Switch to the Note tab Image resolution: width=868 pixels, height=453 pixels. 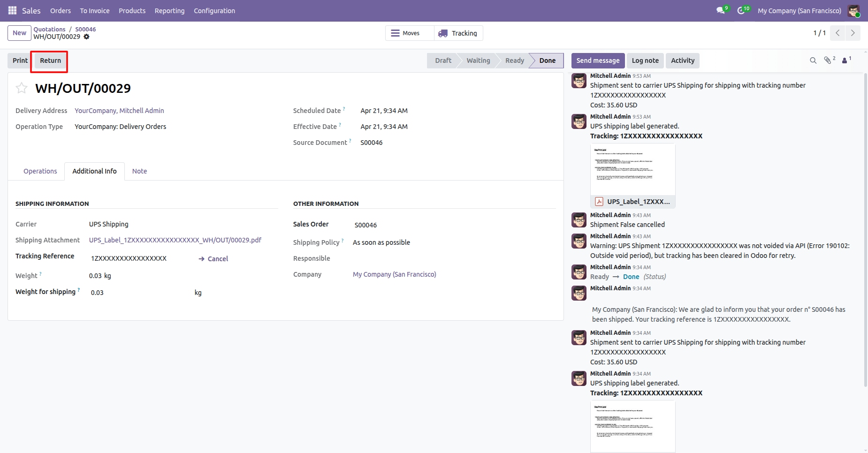pyautogui.click(x=139, y=171)
